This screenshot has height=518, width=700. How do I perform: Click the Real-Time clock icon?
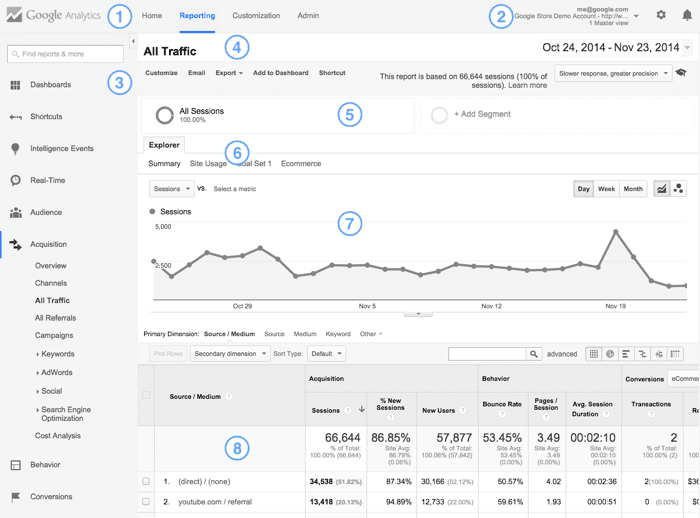coord(15,180)
